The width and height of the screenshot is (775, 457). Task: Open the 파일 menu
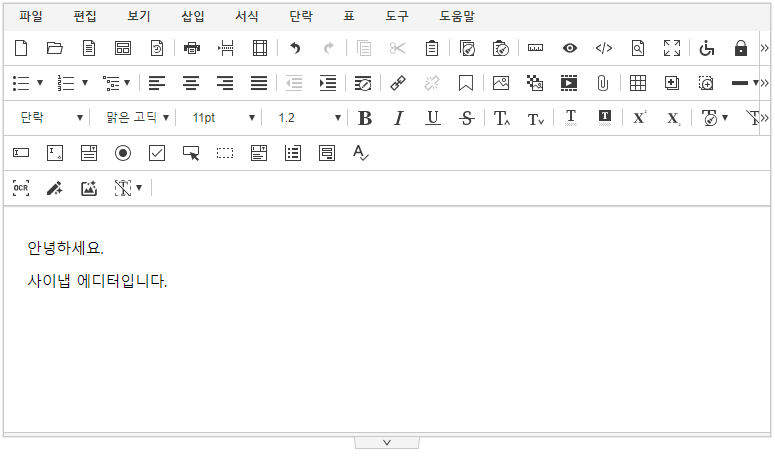pos(31,16)
